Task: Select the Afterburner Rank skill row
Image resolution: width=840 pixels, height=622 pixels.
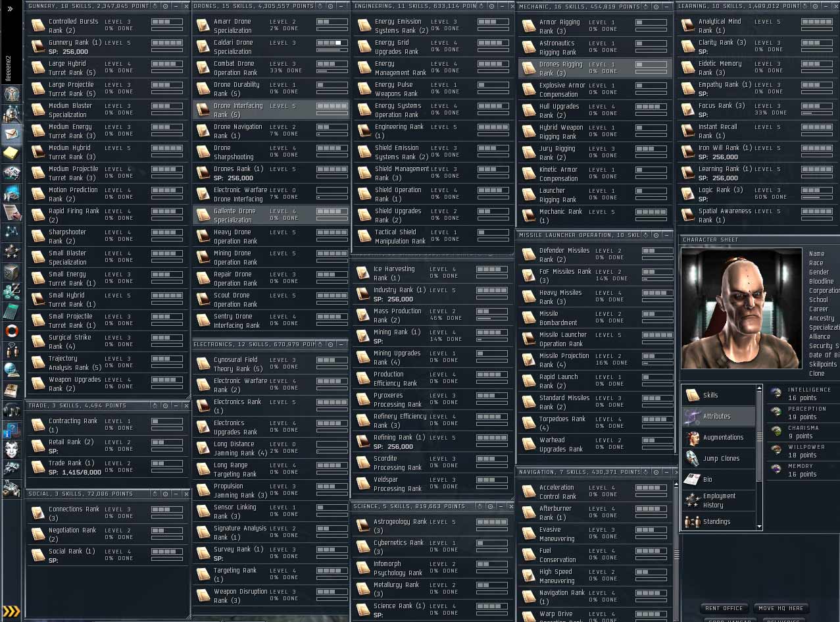Action: point(595,513)
